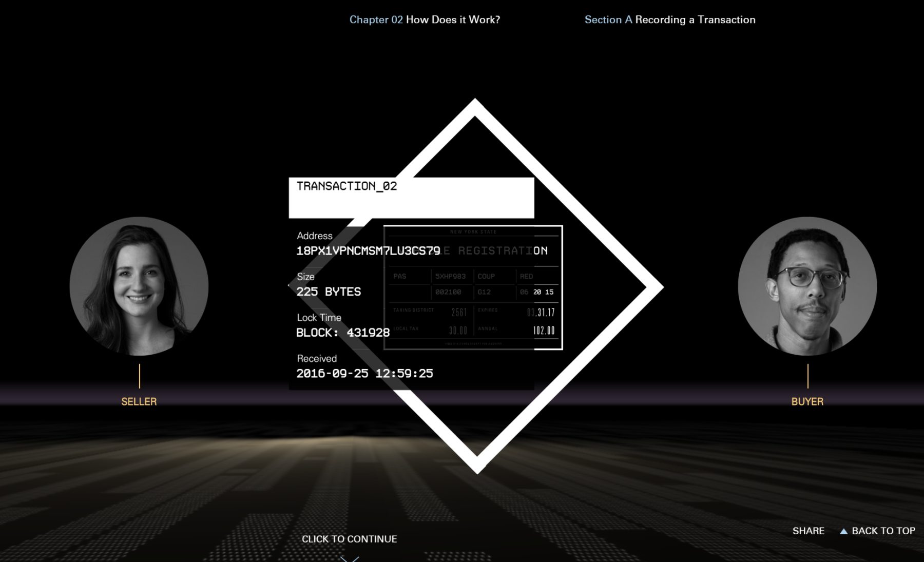Image resolution: width=924 pixels, height=562 pixels.
Task: Open the SHARE option
Action: point(808,531)
